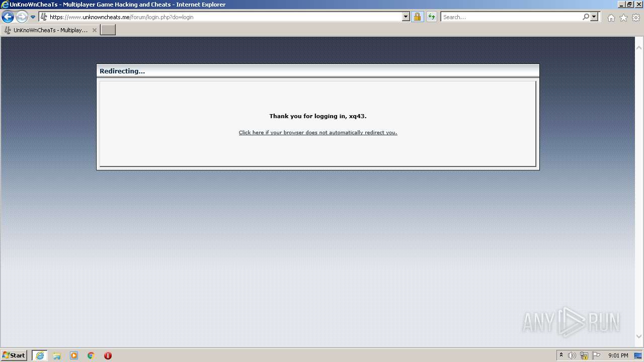Open a new blank tab
Image resolution: width=644 pixels, height=362 pixels.
point(108,30)
